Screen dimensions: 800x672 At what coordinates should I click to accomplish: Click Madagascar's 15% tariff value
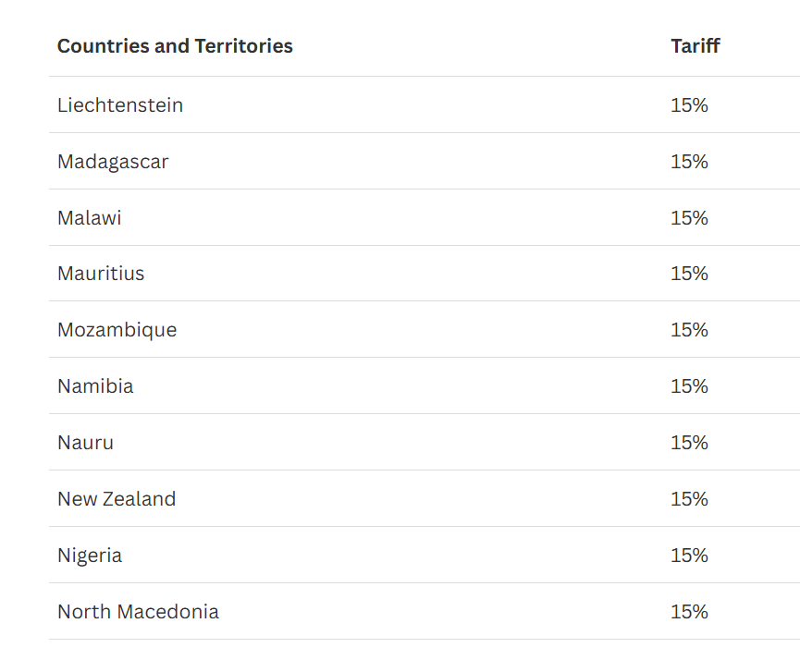[689, 162]
